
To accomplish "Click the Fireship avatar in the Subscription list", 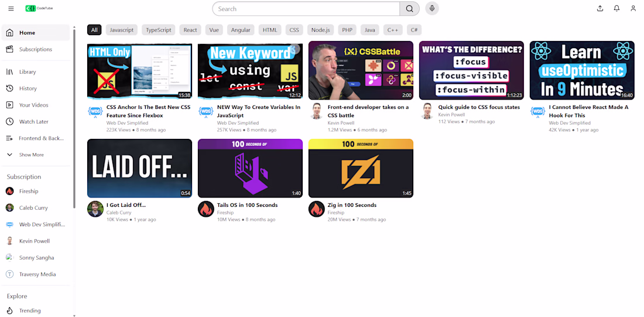I will click(x=10, y=191).
